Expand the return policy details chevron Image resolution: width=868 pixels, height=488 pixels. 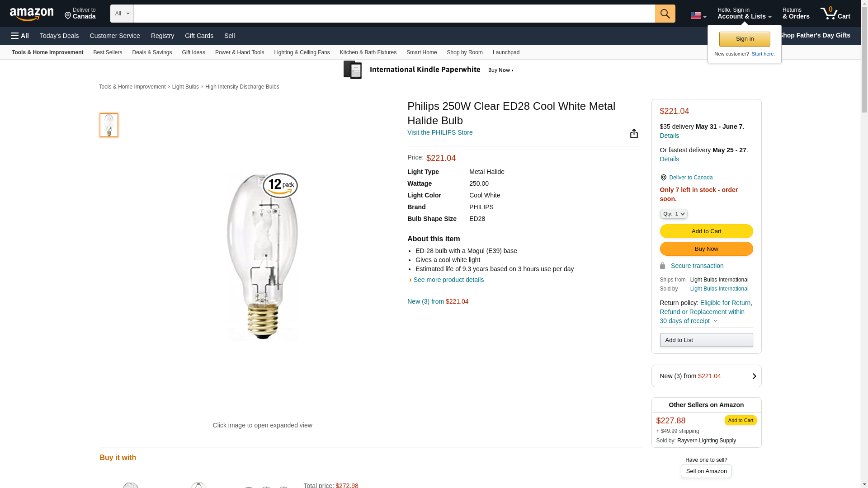(x=715, y=321)
